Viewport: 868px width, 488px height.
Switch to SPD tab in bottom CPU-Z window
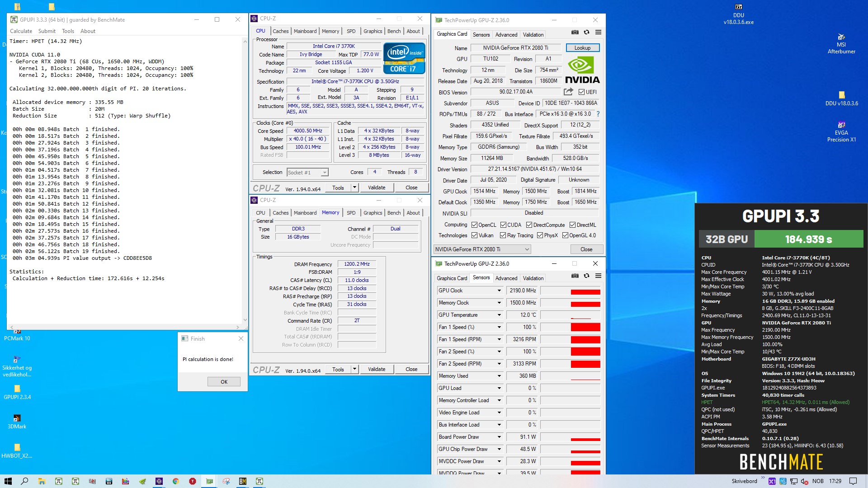(351, 213)
